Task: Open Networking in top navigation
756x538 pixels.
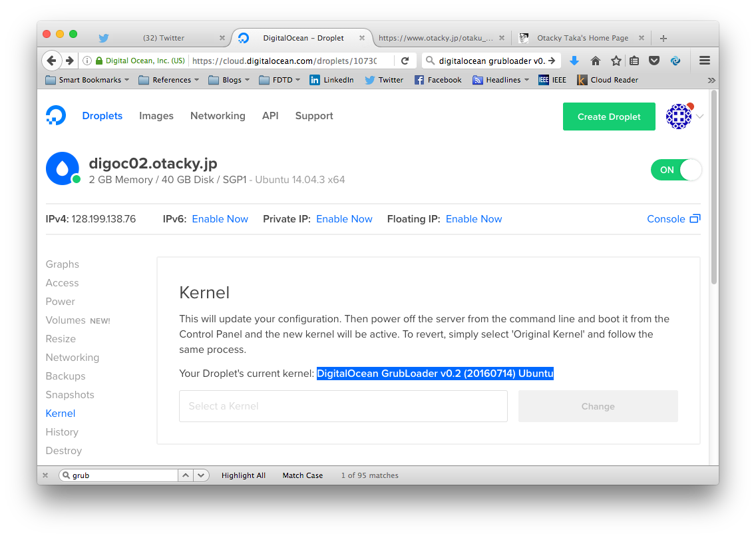Action: point(218,116)
